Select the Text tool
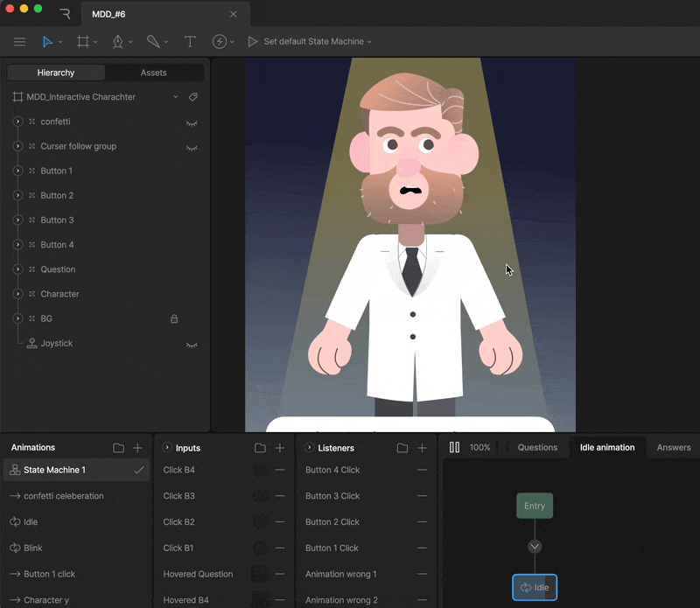Image resolution: width=700 pixels, height=608 pixels. [190, 41]
